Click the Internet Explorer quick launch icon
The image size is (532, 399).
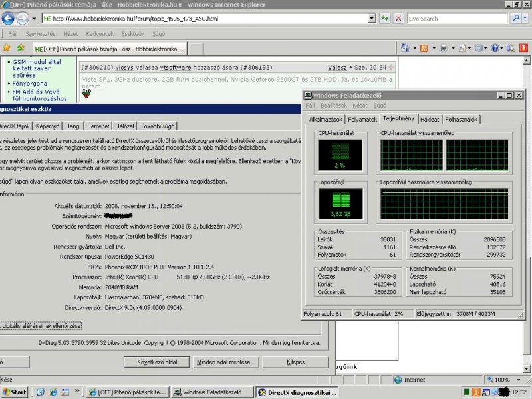53,392
